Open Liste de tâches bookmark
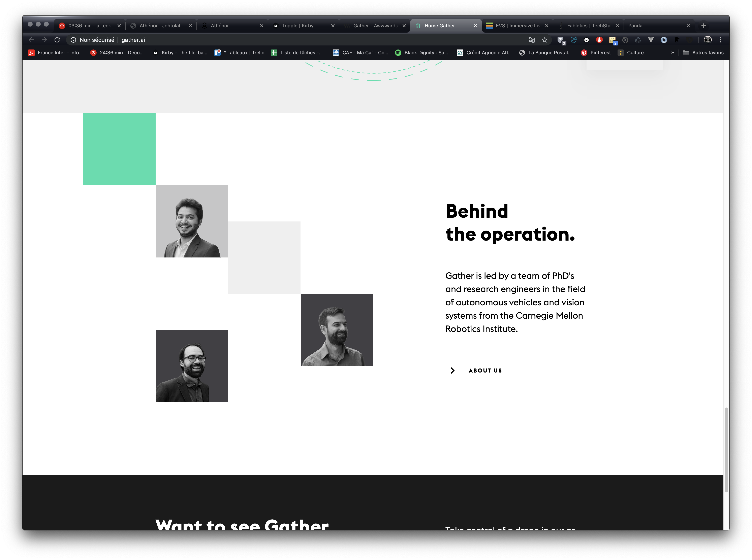The width and height of the screenshot is (752, 560). pyautogui.click(x=297, y=53)
